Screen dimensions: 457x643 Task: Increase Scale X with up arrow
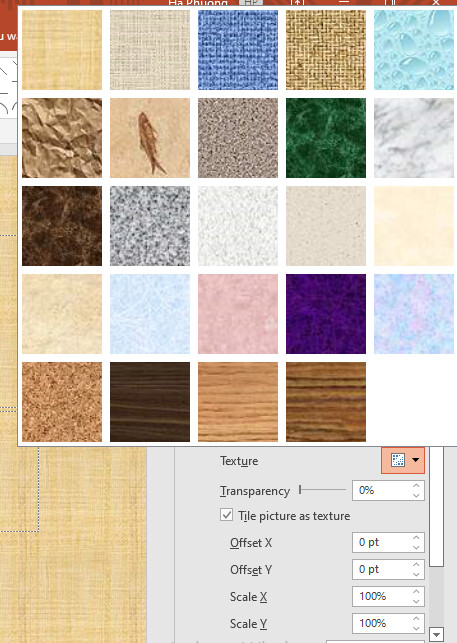(416, 592)
